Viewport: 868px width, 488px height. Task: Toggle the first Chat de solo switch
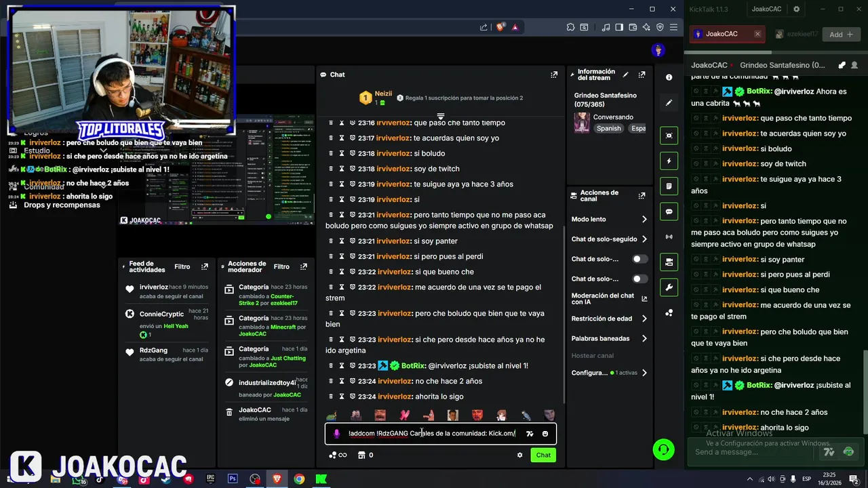tap(639, 259)
